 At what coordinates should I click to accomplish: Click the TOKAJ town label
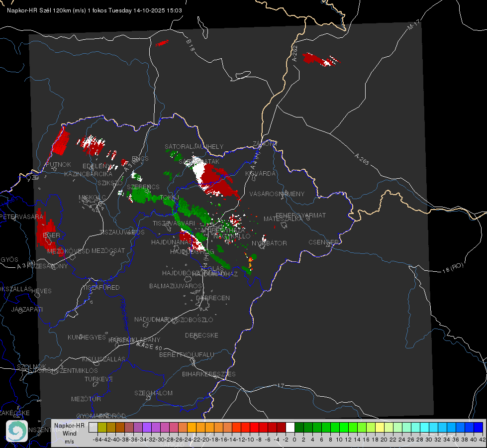(170, 198)
